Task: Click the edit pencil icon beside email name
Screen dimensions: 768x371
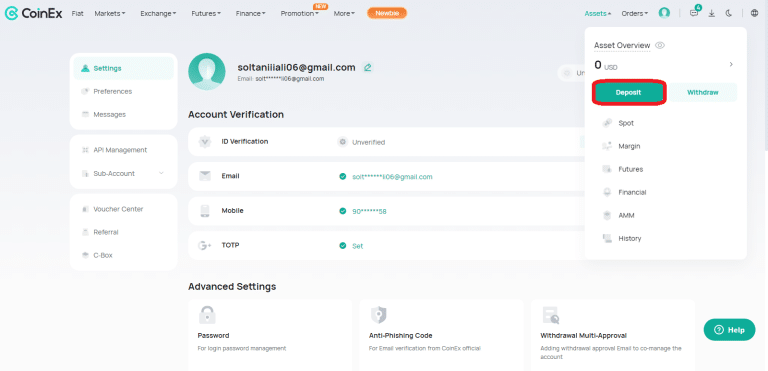Action: click(367, 68)
